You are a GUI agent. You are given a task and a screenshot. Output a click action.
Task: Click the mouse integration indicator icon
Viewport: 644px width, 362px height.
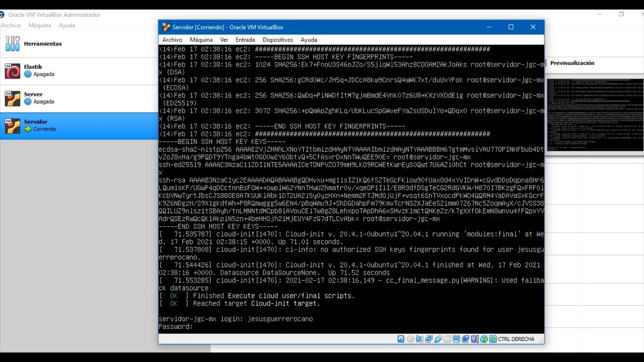484,339
